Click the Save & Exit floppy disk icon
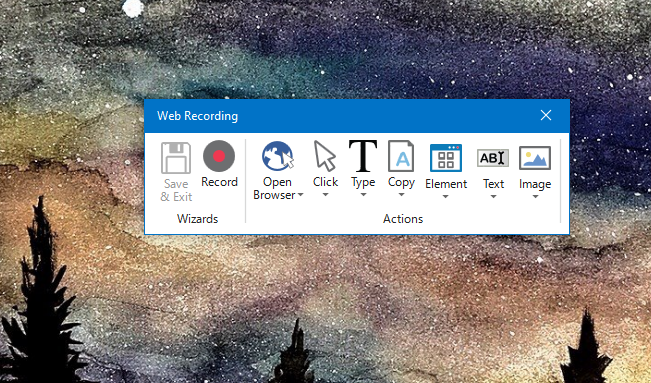651x383 pixels. tap(176, 158)
